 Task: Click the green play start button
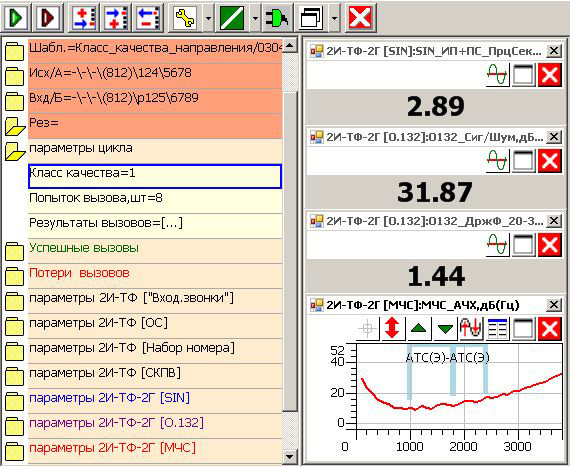tap(15, 17)
